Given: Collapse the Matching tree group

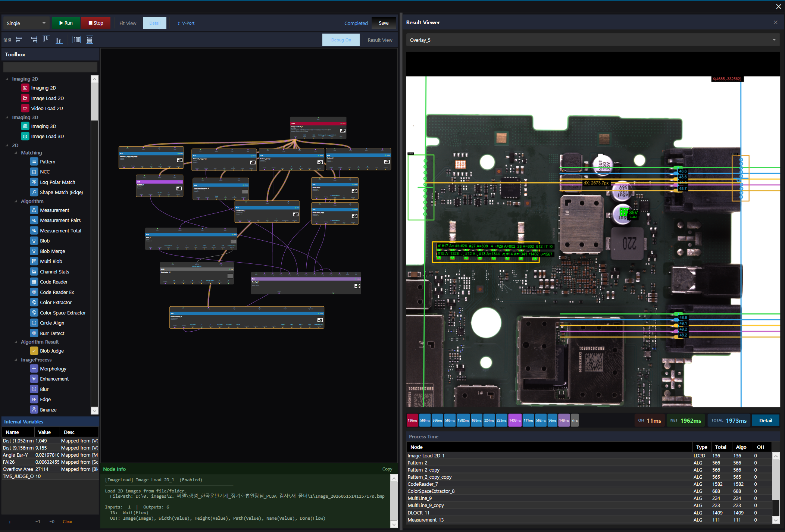Looking at the screenshot, I should [x=16, y=153].
